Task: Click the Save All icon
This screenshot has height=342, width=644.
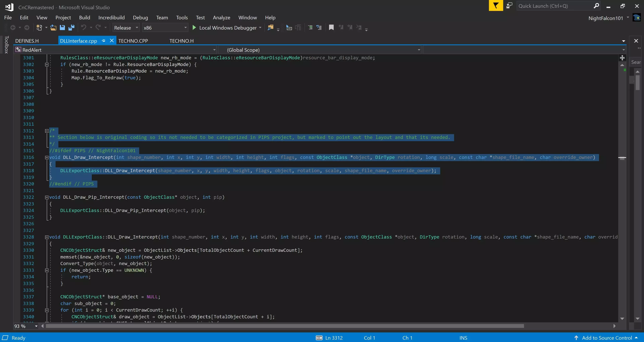Action: coord(71,28)
